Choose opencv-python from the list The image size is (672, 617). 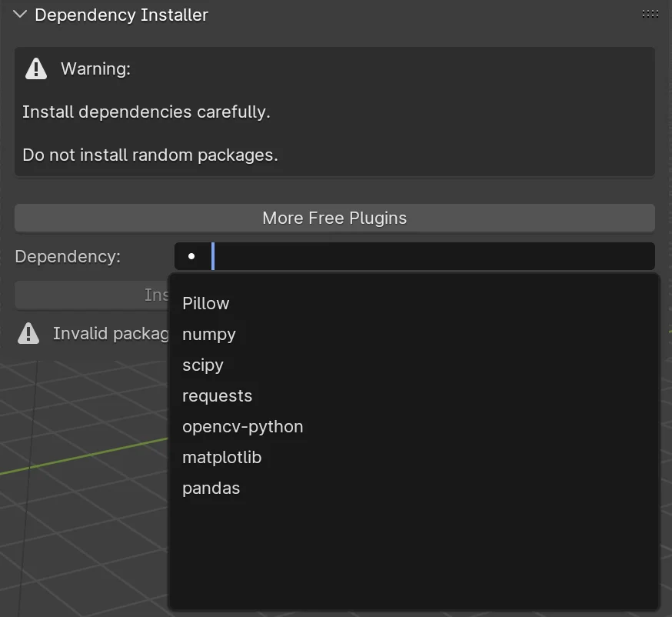243,426
